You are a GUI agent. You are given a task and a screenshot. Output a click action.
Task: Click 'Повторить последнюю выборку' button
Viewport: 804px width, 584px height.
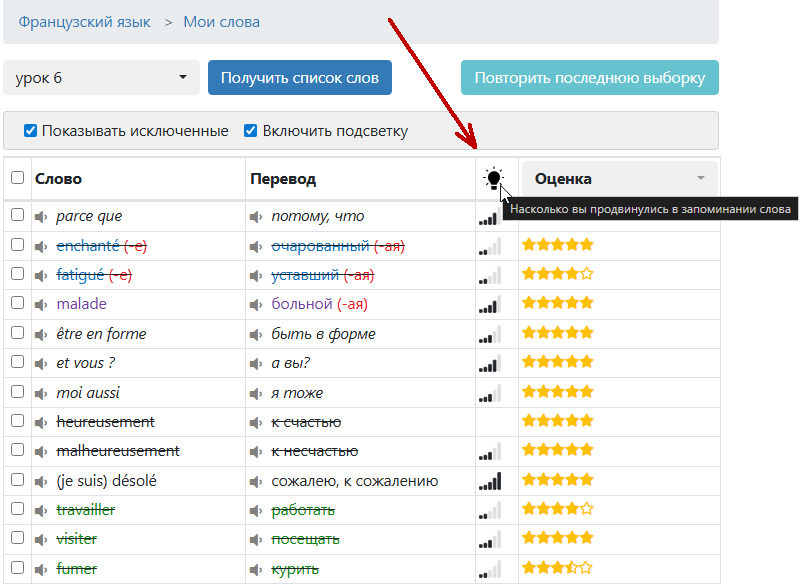590,77
